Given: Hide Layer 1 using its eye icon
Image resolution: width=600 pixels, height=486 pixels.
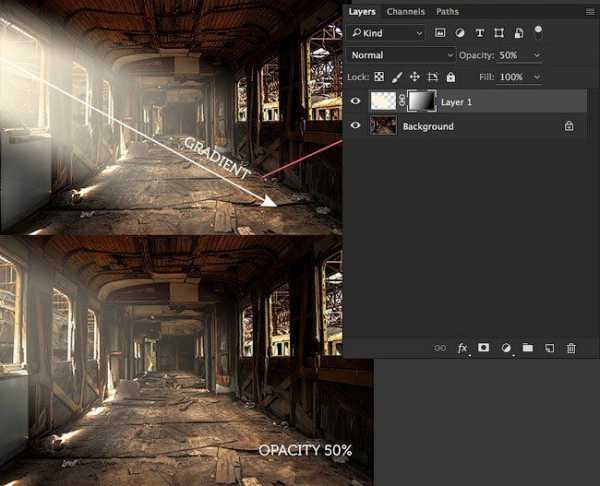Looking at the screenshot, I should [355, 100].
